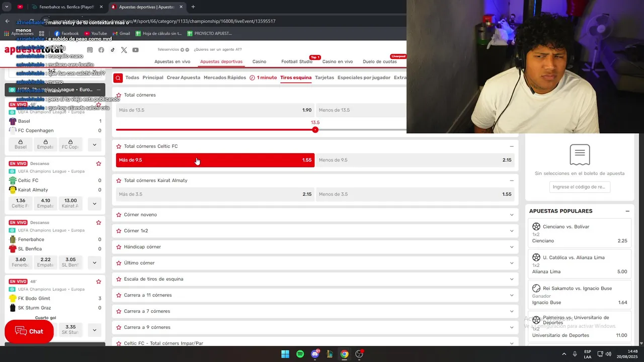
Task: Select Menos de 9.5 Celtic corners odd
Action: (x=415, y=160)
